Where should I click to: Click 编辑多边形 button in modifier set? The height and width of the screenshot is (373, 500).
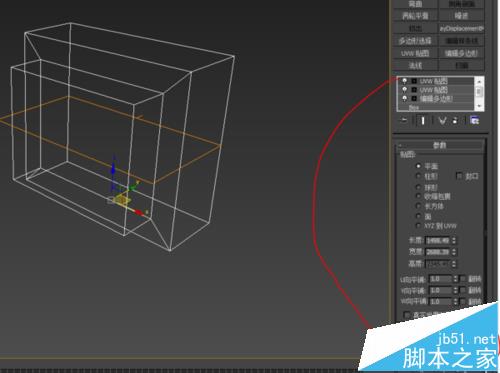[461, 53]
